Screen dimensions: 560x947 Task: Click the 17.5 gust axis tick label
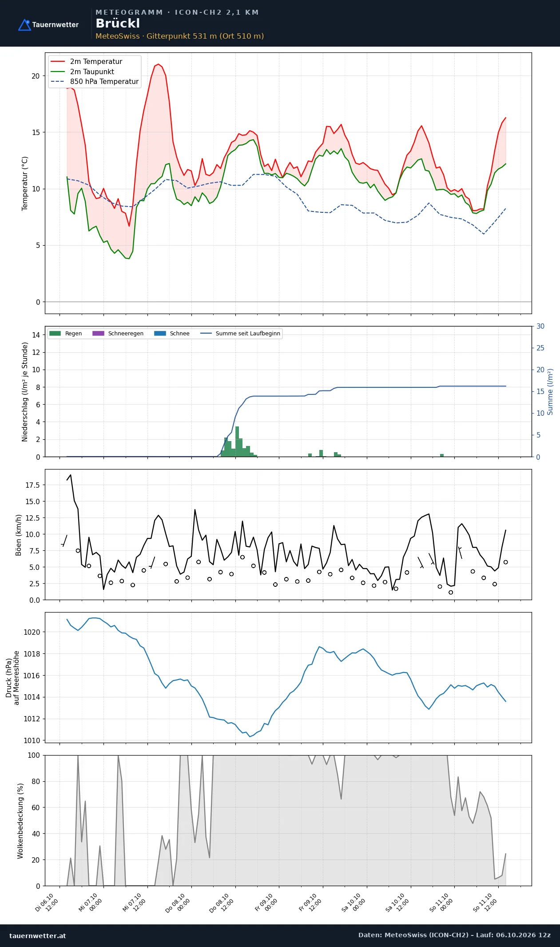click(32, 485)
